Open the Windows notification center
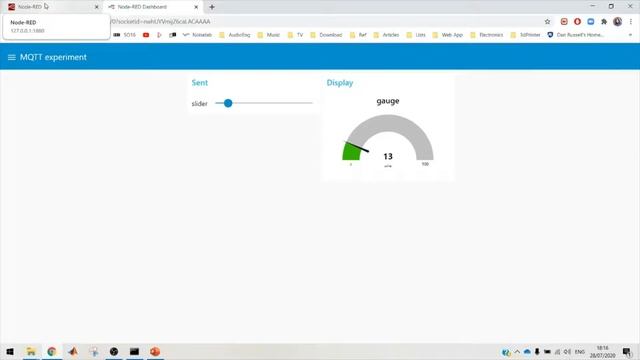This screenshot has height=360, width=640. (627, 351)
